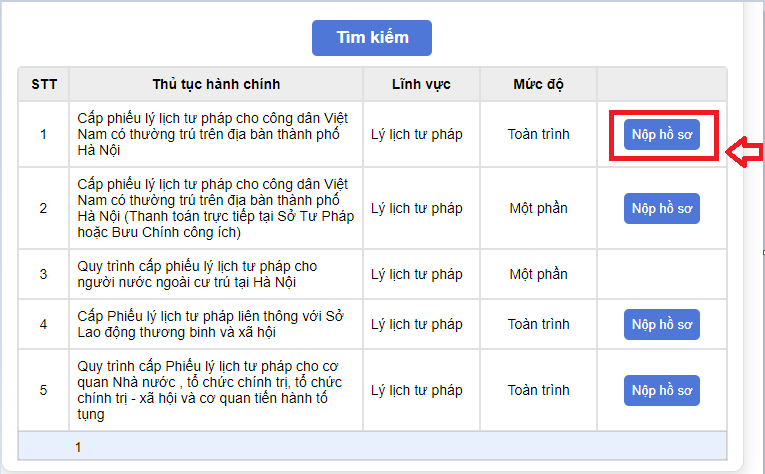This screenshot has width=765, height=474.
Task: Click Nộp hồ sơ for procedure row 5
Action: coord(662,390)
